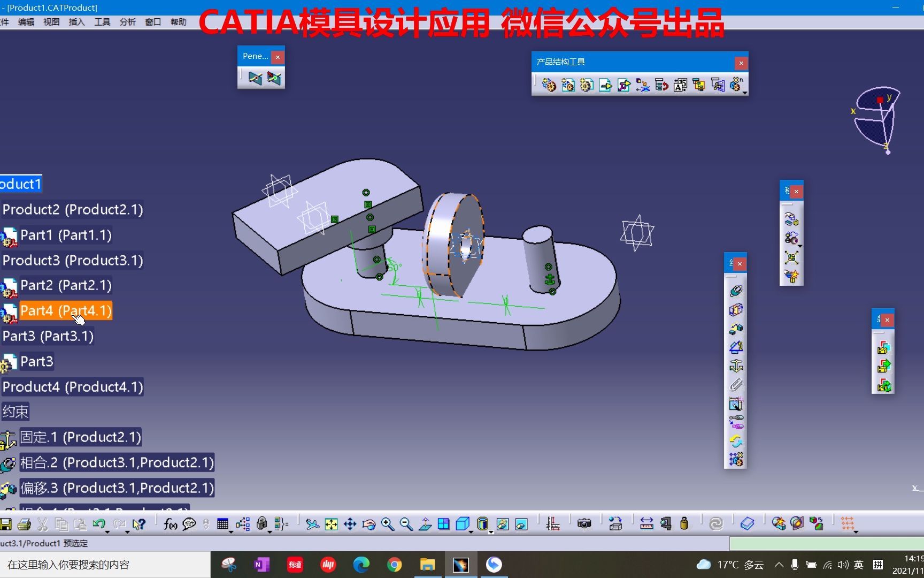Click the Measure Between ruler icon
Viewport: 924px width, 578px height.
pyautogui.click(x=646, y=523)
